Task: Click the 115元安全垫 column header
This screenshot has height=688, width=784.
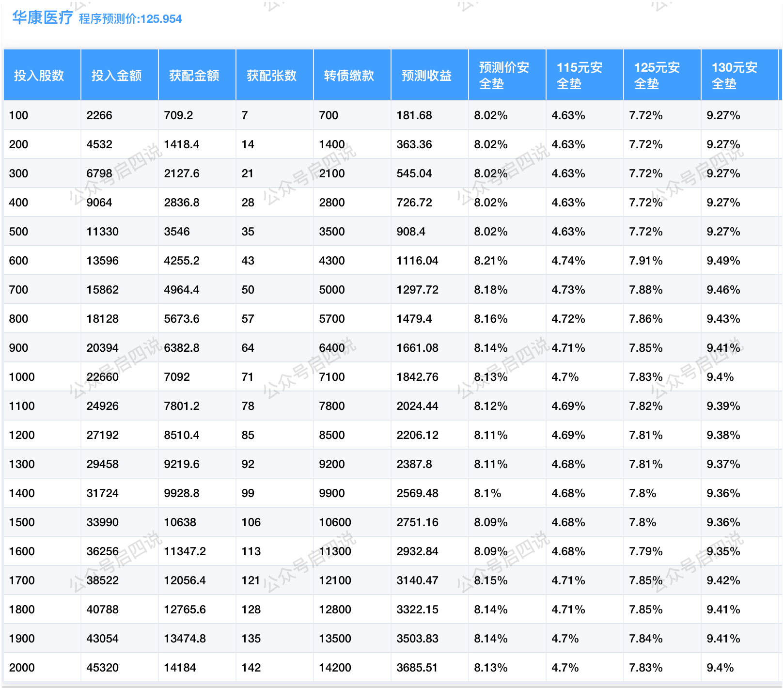Action: (580, 76)
